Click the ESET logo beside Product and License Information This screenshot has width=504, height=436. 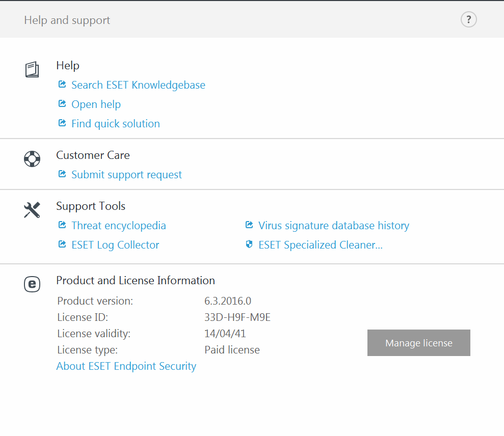(x=32, y=284)
